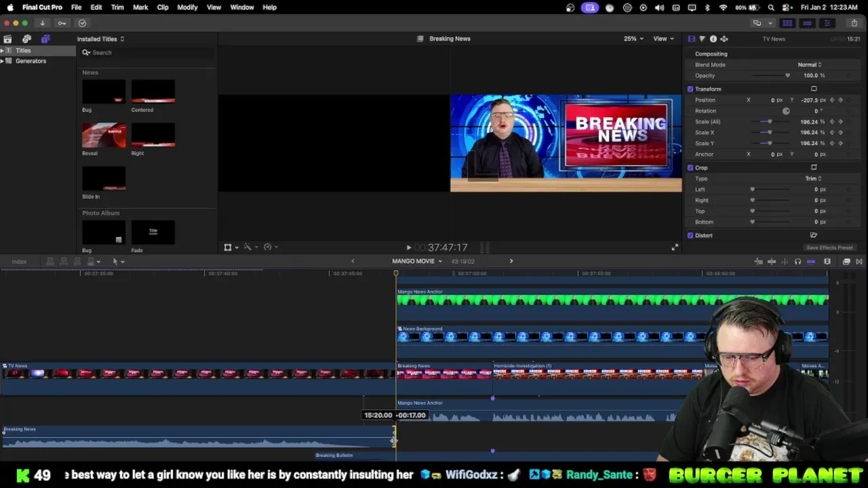Play the viewer with the play button
The height and width of the screenshot is (488, 868).
(408, 248)
